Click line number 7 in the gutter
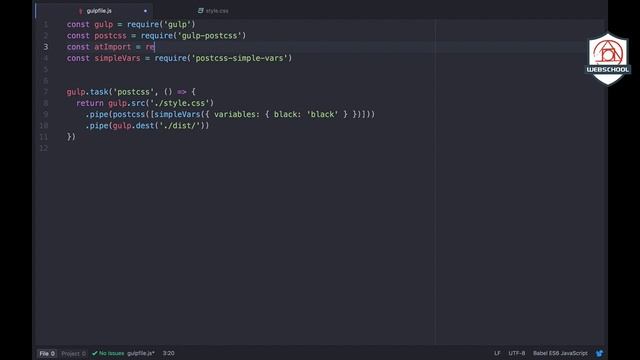The image size is (640, 360). tap(45, 92)
